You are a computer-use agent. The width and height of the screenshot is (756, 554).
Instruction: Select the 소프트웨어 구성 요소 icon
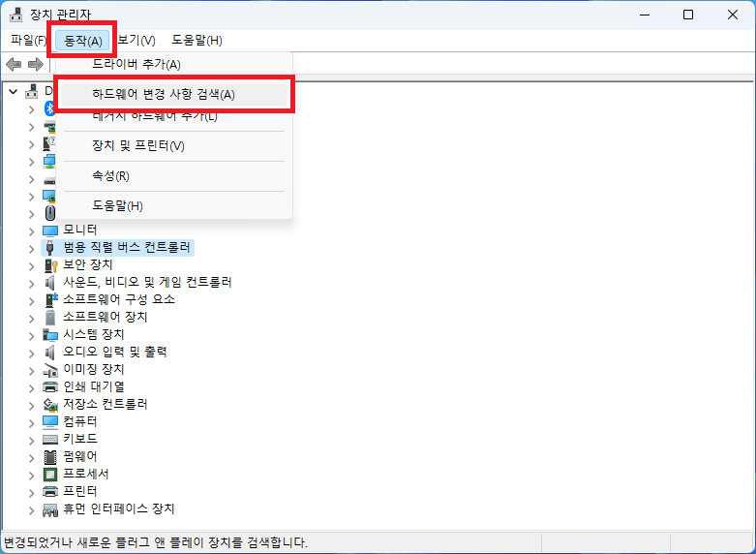tap(50, 299)
